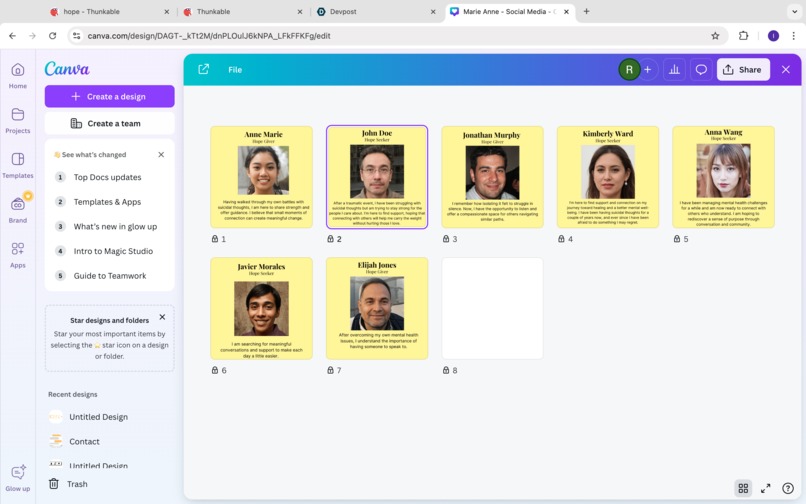Switch to hope - Thunkable tab
Screen dimensions: 806x504
point(110,11)
